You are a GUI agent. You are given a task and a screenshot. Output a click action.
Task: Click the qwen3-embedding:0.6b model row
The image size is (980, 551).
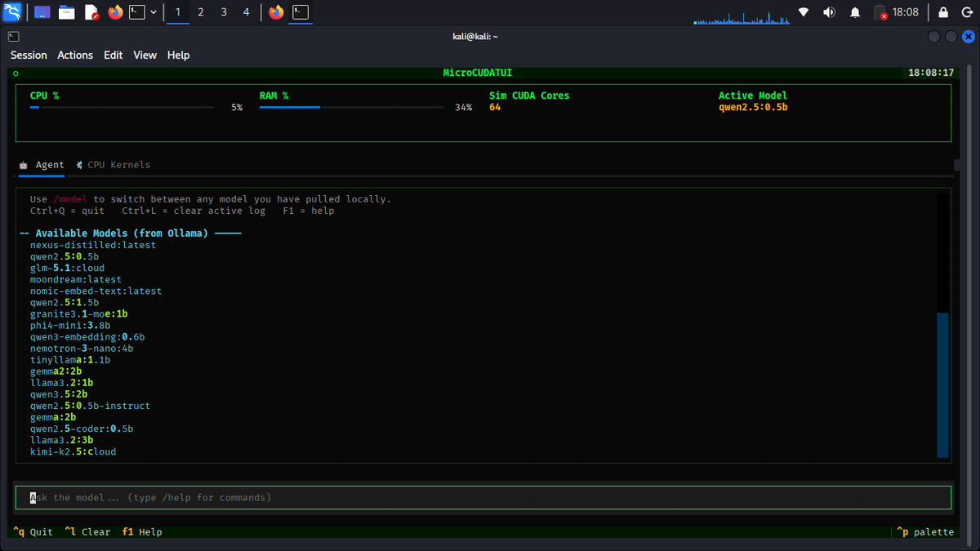coord(87,336)
